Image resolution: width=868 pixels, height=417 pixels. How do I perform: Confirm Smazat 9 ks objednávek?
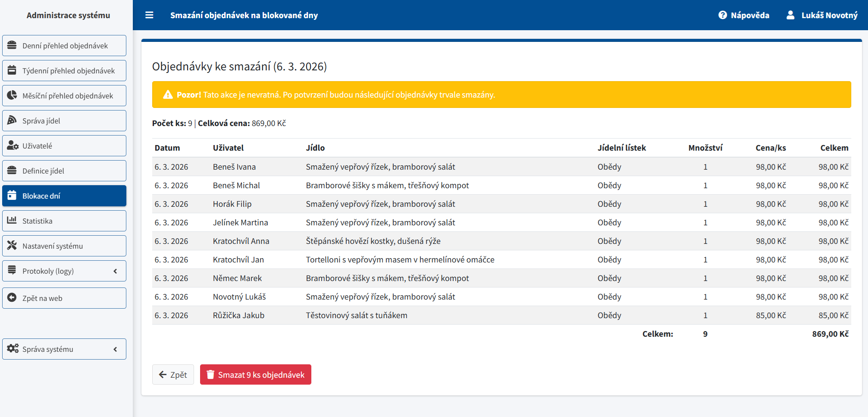click(x=256, y=375)
